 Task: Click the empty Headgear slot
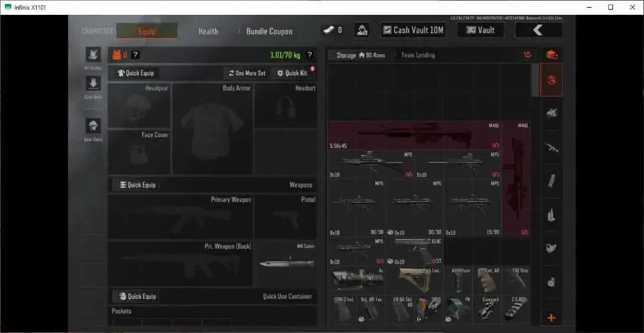[139, 106]
